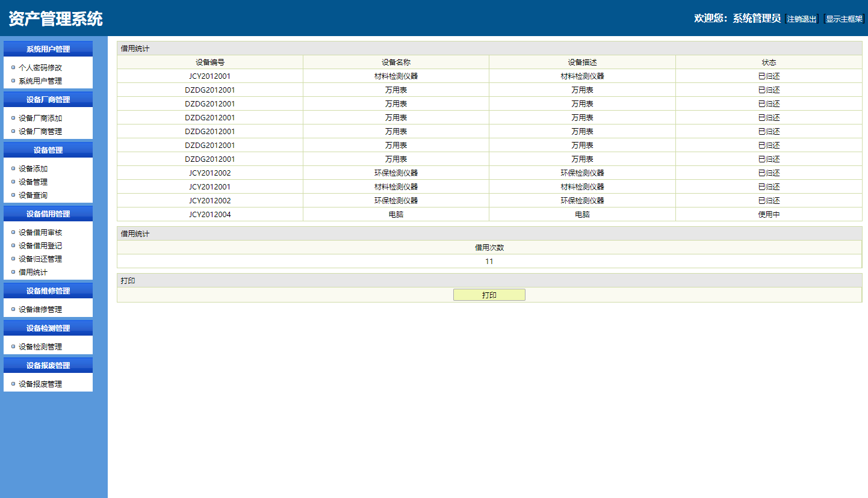Click the 欢迎您：系统管理员 greeting text

pyautogui.click(x=737, y=19)
